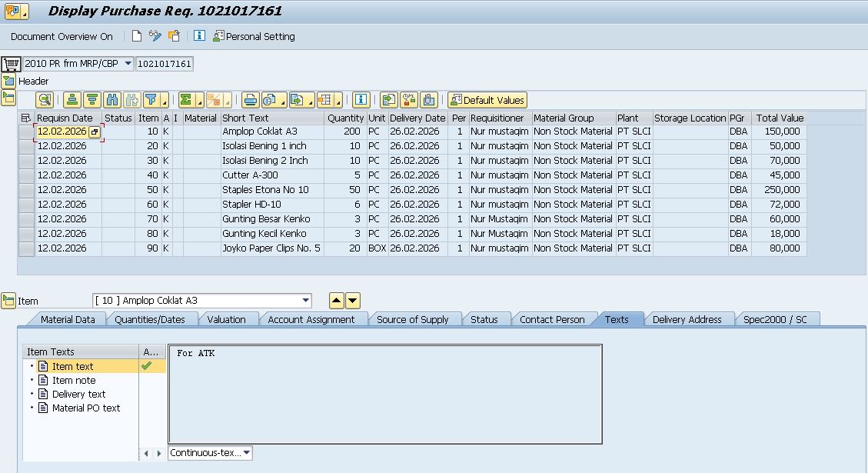Collapse the Header section toggle
This screenshot has height=473, width=868.
click(8, 81)
